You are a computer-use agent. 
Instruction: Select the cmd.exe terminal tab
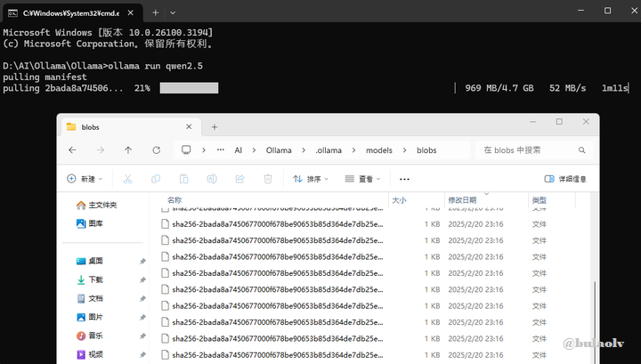(73, 13)
